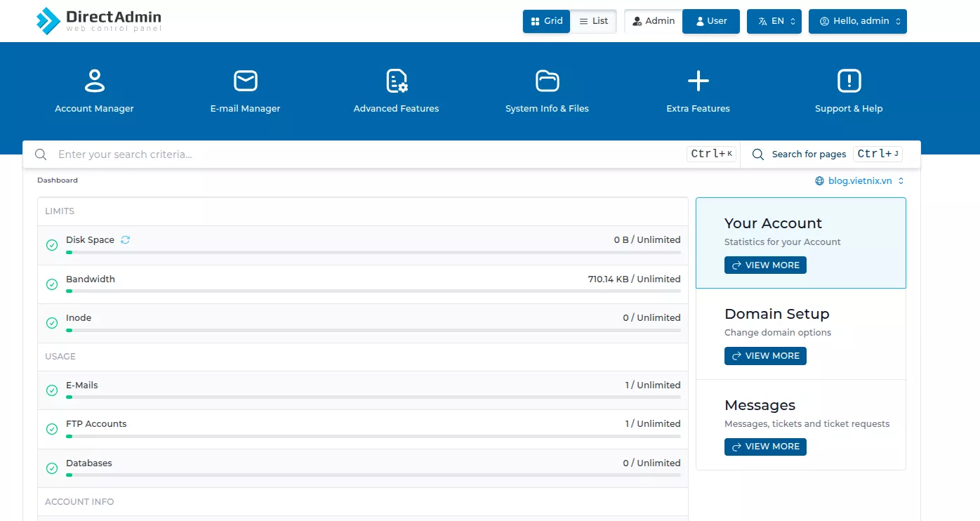The height and width of the screenshot is (521, 980).
Task: Switch to the Admin level
Action: pyautogui.click(x=654, y=21)
